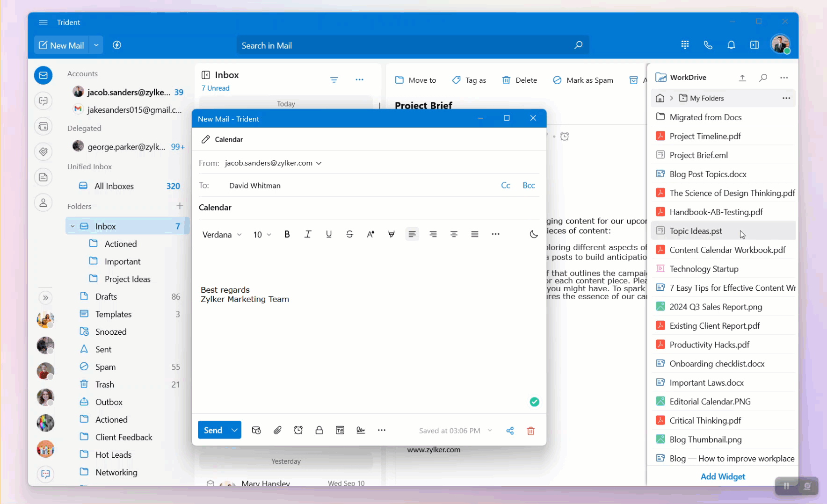Toggle left-align text in compose toolbar
This screenshot has width=827, height=504.
(412, 234)
